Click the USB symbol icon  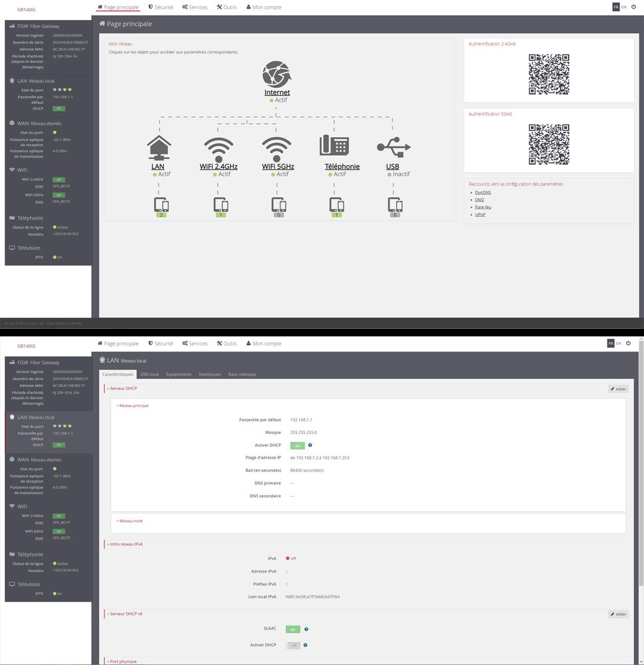(393, 148)
